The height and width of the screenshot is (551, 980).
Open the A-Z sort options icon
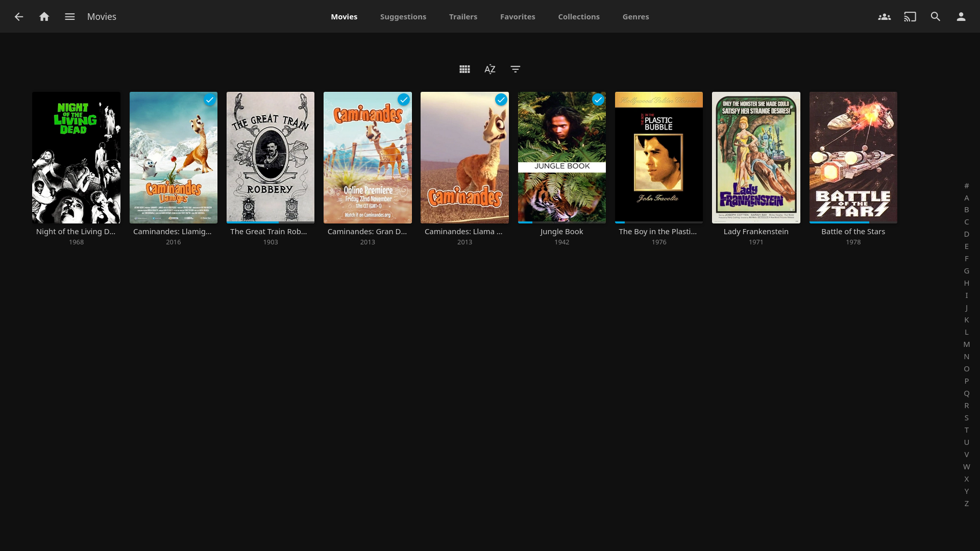tap(489, 69)
